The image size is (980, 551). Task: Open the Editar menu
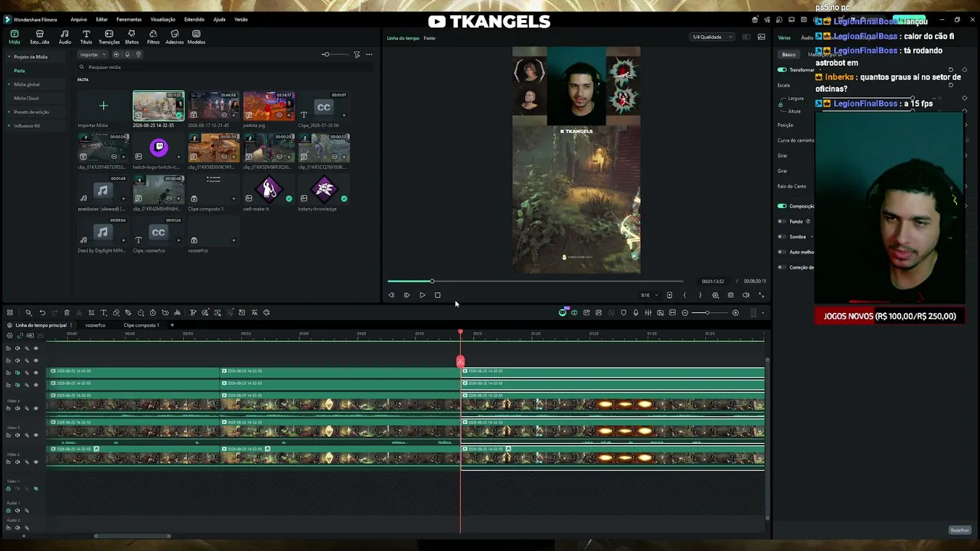click(102, 19)
